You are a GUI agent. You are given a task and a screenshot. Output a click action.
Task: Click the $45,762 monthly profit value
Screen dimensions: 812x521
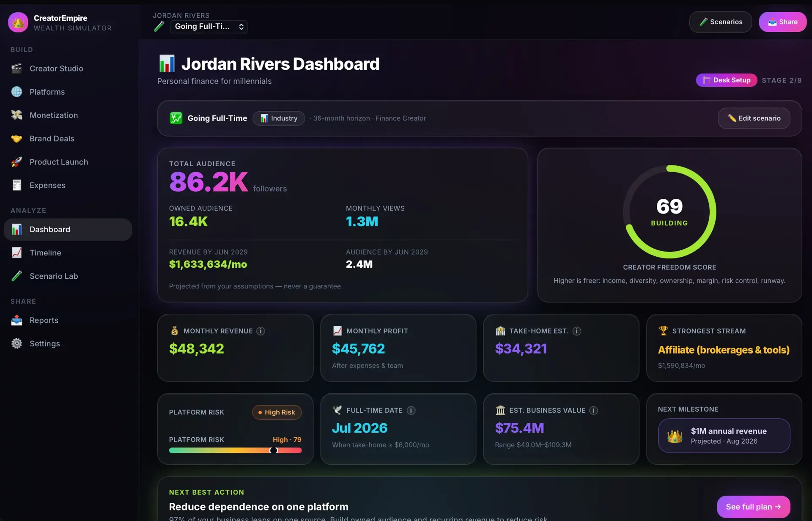coord(358,349)
